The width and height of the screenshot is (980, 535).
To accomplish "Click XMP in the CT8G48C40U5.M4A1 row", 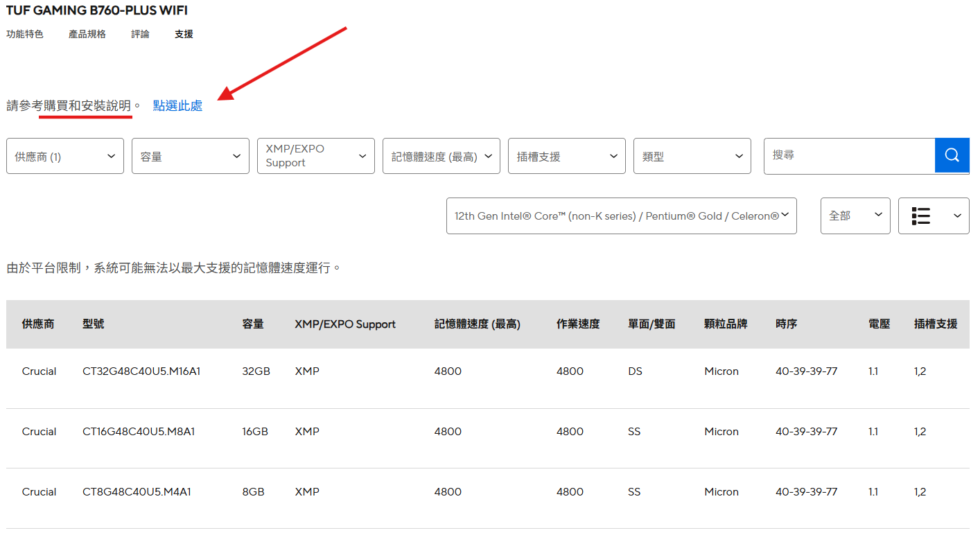I will click(307, 492).
